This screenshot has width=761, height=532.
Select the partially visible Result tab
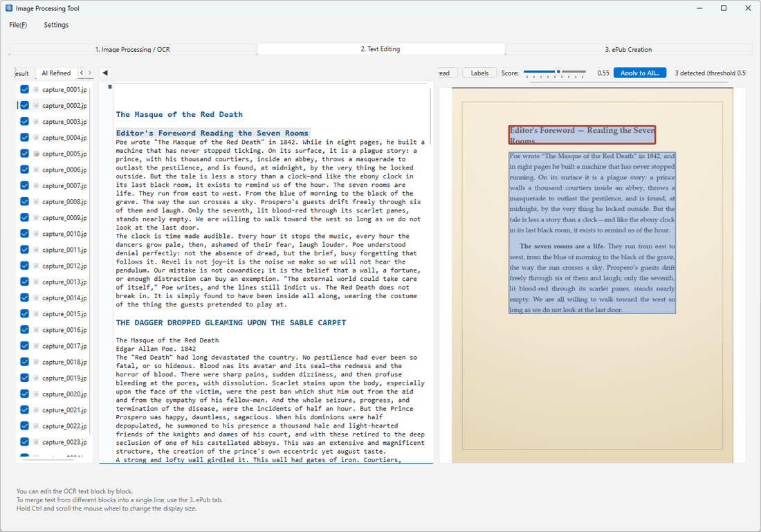[23, 73]
